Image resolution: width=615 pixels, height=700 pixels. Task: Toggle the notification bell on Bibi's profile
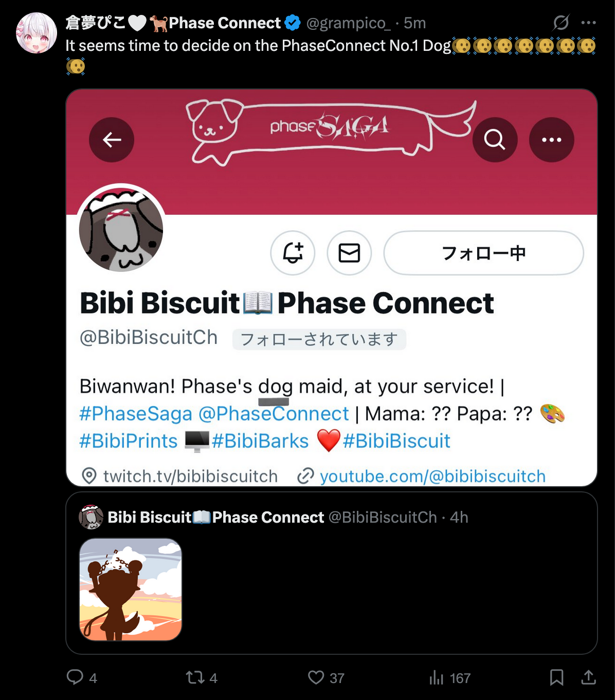pos(293,253)
